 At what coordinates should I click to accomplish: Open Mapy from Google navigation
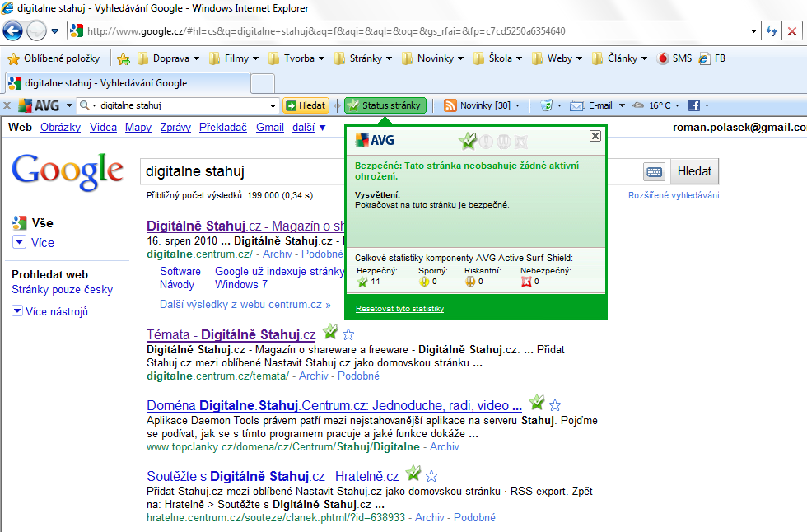138,127
